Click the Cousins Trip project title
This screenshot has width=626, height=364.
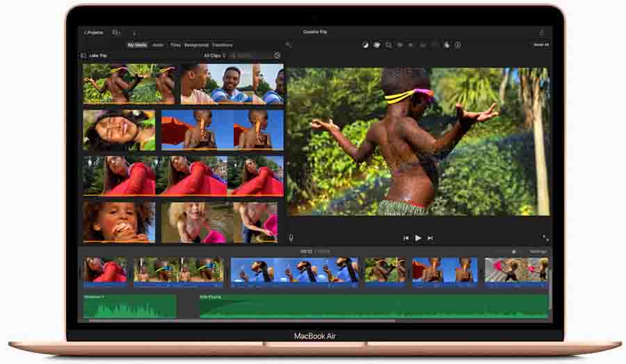click(x=315, y=31)
